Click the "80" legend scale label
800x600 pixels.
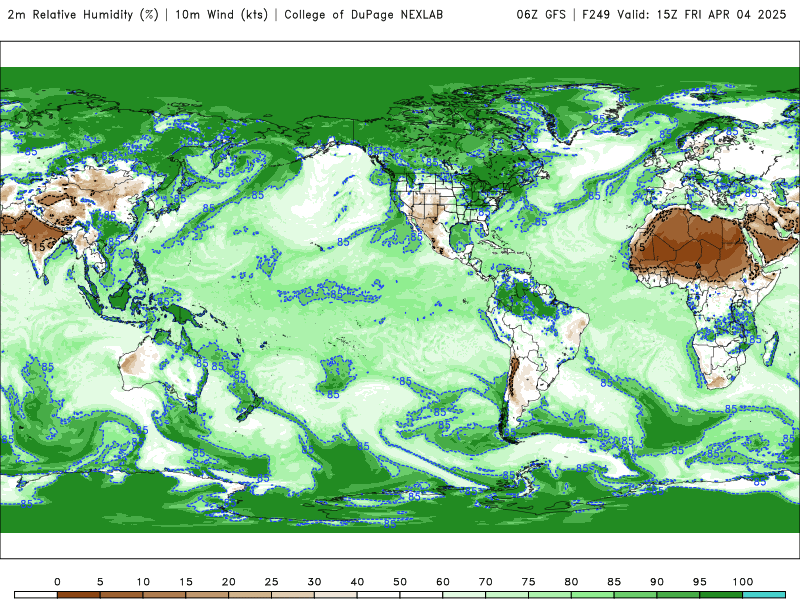coord(571,582)
